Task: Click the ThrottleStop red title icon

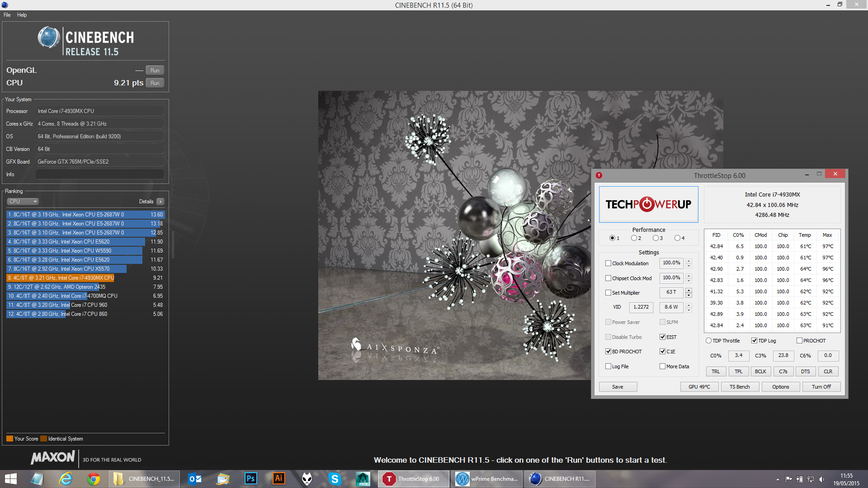Action: coord(599,175)
